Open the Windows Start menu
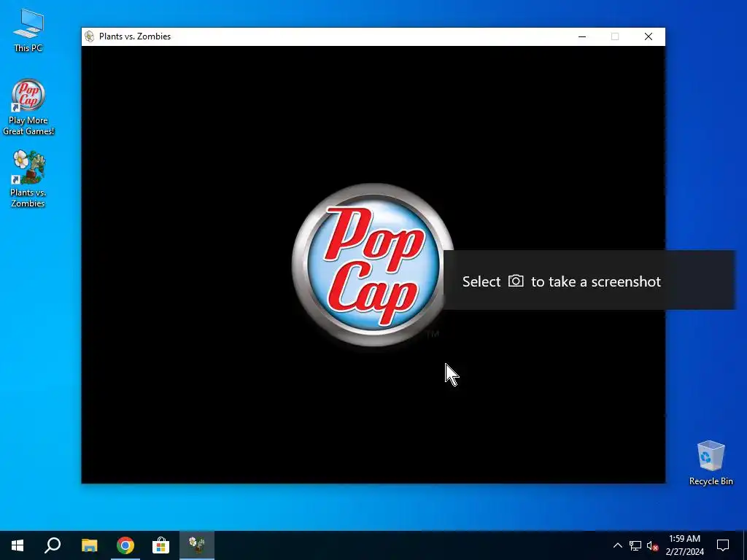This screenshot has height=560, width=747. click(x=18, y=545)
